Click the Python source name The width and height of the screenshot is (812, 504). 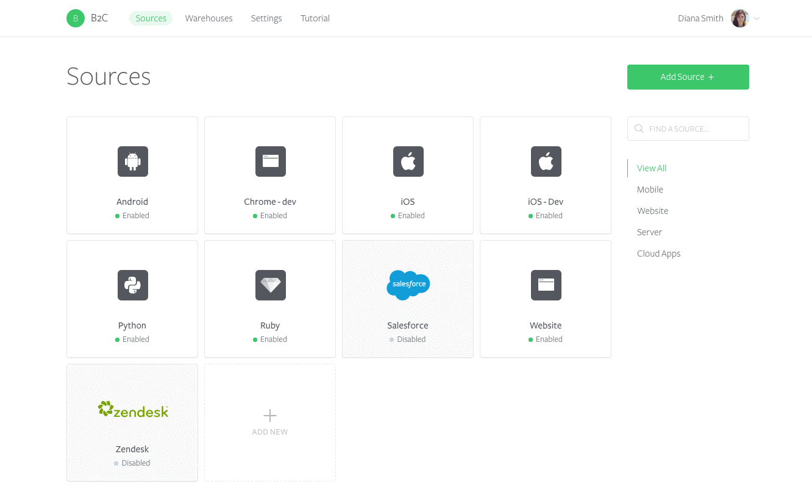[x=132, y=325]
